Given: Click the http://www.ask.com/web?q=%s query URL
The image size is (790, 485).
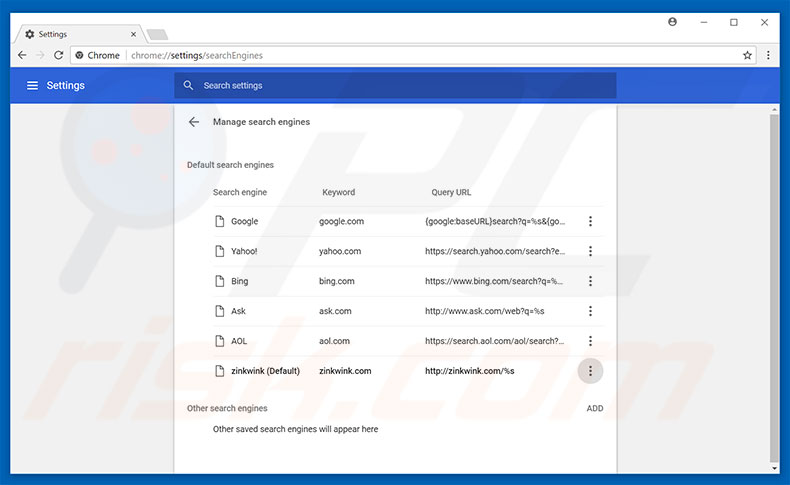Looking at the screenshot, I should [x=485, y=311].
